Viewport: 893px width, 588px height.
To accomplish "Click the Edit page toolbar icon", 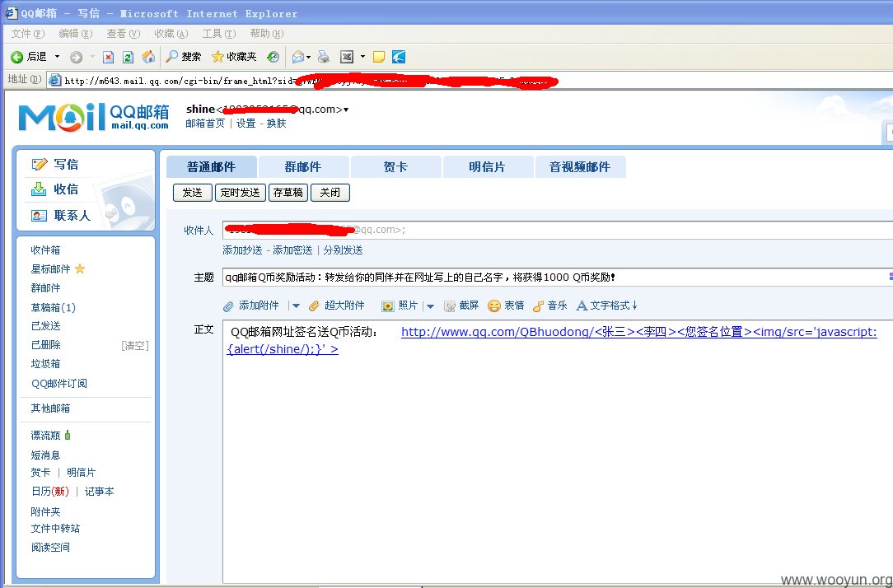I will pos(347,57).
